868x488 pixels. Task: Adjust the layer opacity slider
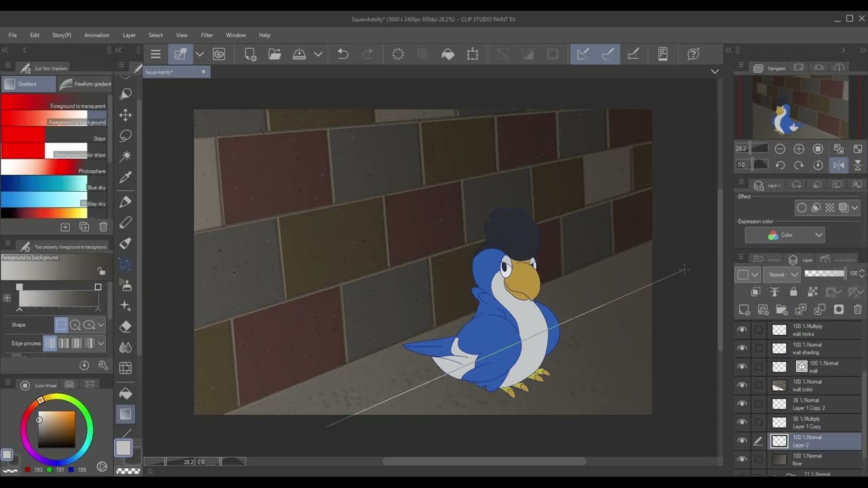pos(825,274)
